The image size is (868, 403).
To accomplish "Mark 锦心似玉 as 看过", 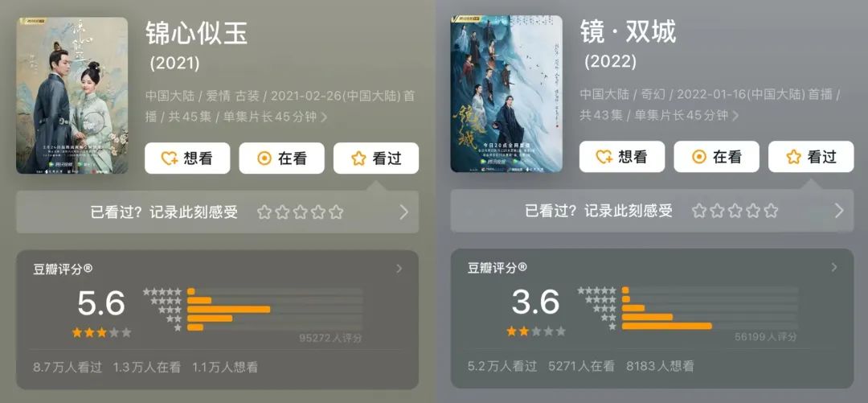I will pyautogui.click(x=376, y=158).
